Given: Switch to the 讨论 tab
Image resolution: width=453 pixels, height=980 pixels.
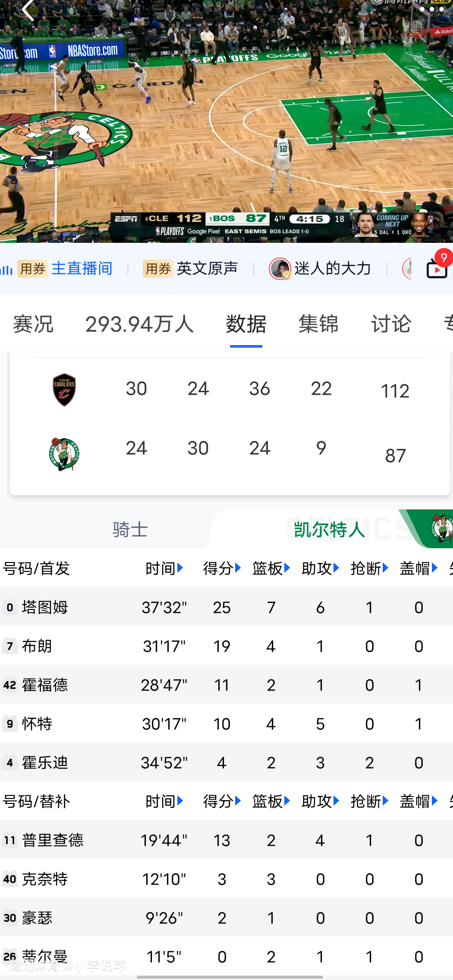Looking at the screenshot, I should click(x=391, y=324).
